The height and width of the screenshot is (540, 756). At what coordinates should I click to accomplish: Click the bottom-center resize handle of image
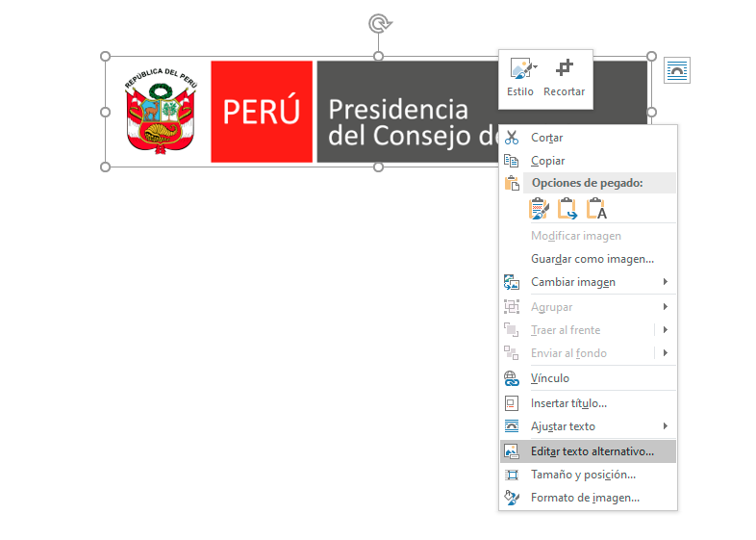click(x=378, y=167)
